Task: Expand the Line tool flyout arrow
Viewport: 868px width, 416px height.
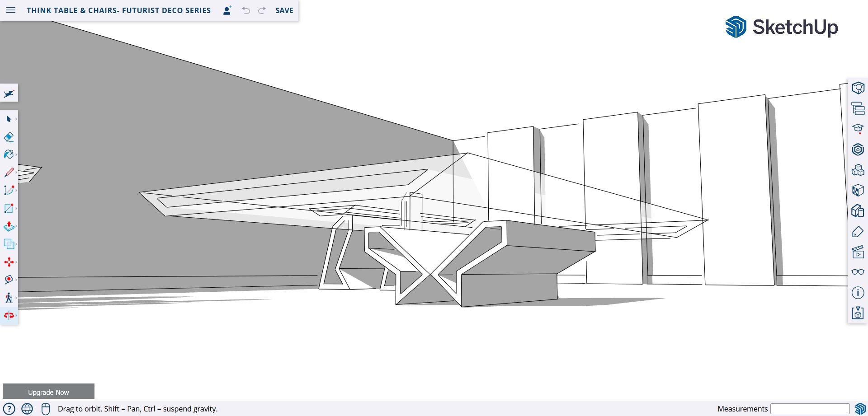Action: tap(16, 173)
